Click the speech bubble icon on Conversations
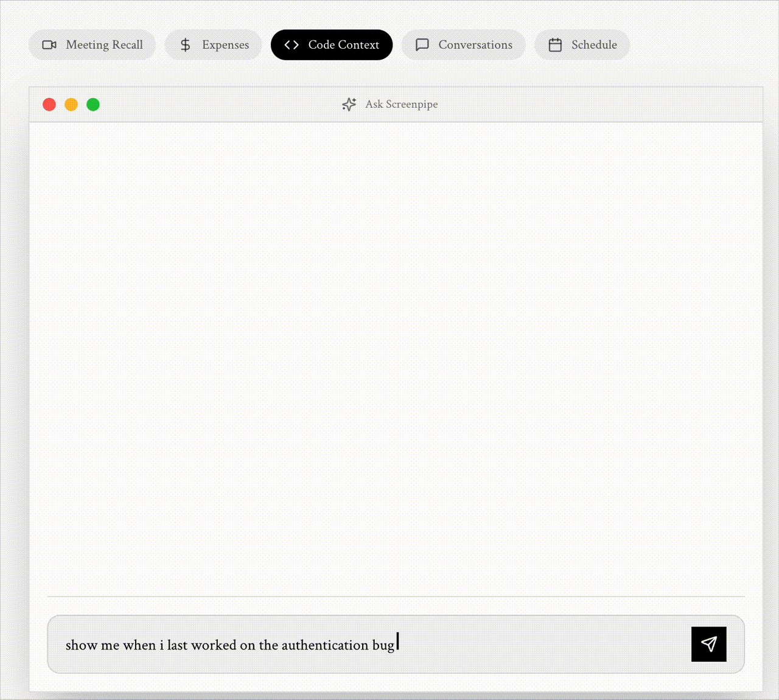Image resolution: width=779 pixels, height=700 pixels. [422, 44]
